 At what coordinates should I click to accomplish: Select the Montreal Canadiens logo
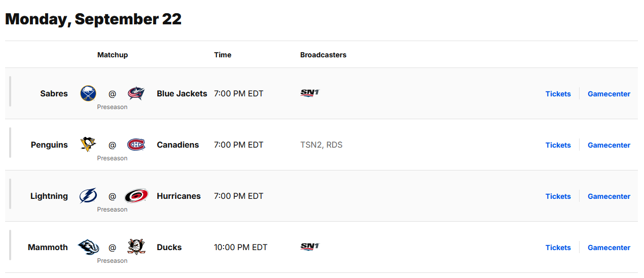(x=136, y=145)
